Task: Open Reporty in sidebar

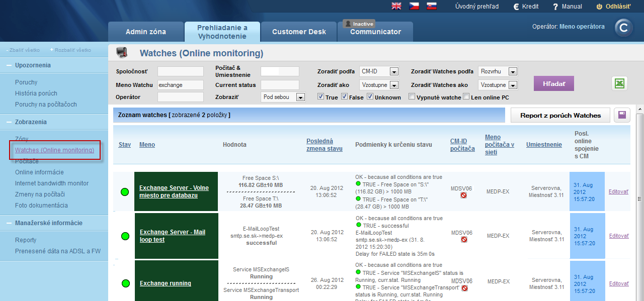Action: coord(26,240)
